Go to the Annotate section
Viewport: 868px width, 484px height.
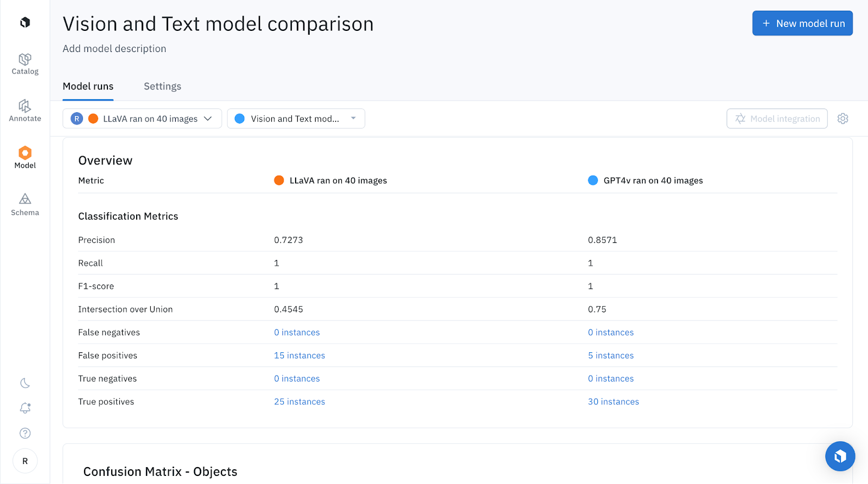point(25,111)
